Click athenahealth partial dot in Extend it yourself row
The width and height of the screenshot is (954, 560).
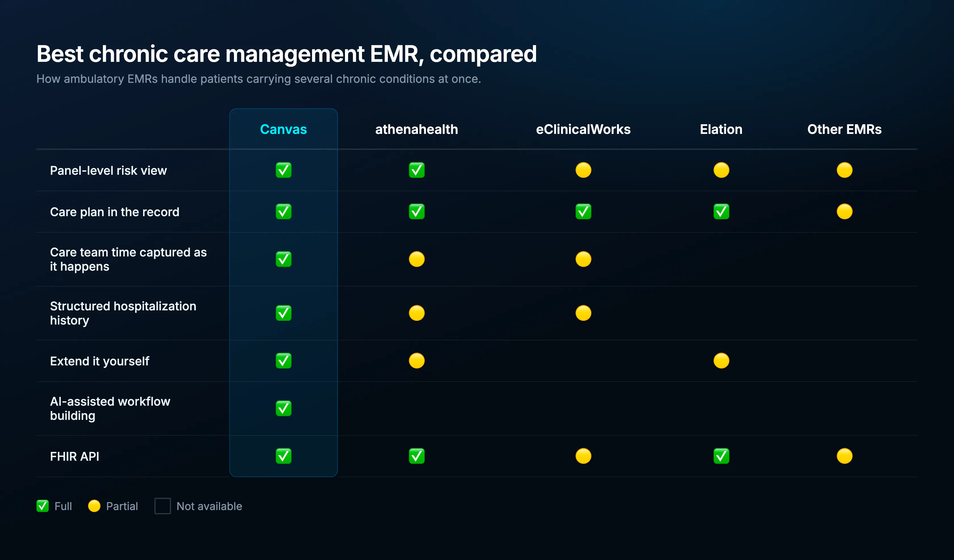click(x=417, y=361)
